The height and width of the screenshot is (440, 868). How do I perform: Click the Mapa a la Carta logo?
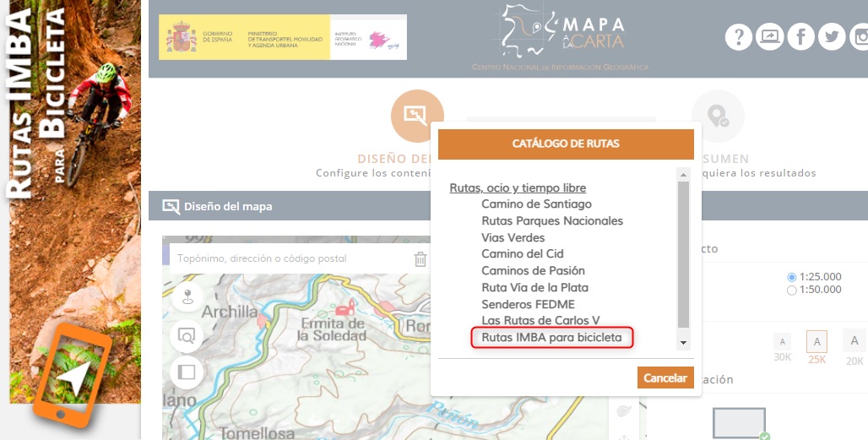pos(560,38)
